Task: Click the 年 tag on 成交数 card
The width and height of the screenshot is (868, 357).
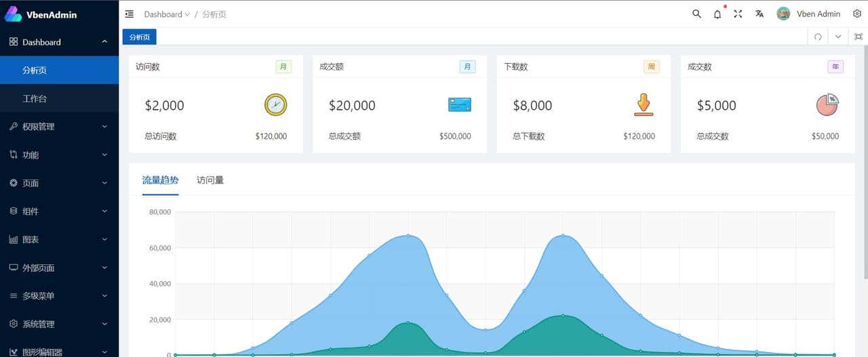Action: [x=835, y=67]
